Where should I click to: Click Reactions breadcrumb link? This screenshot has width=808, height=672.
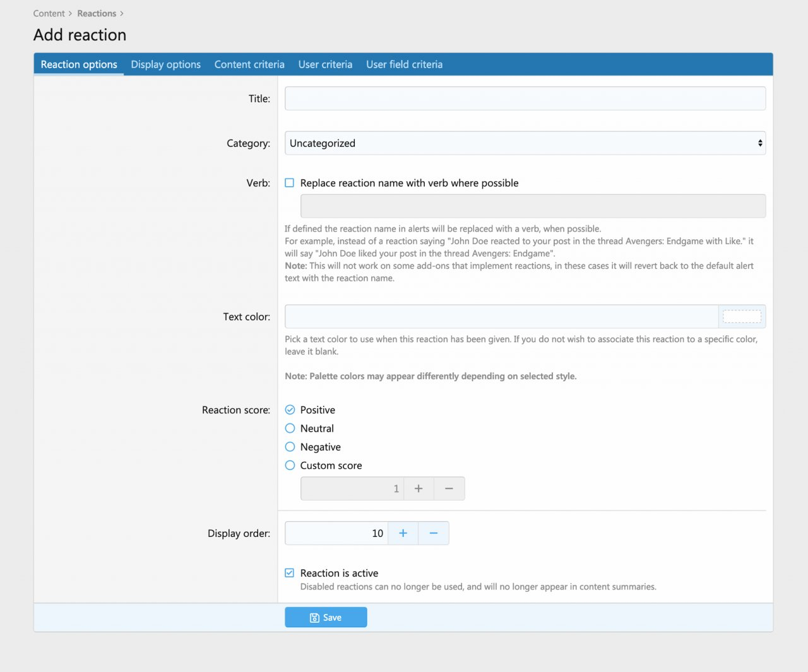[x=97, y=13]
